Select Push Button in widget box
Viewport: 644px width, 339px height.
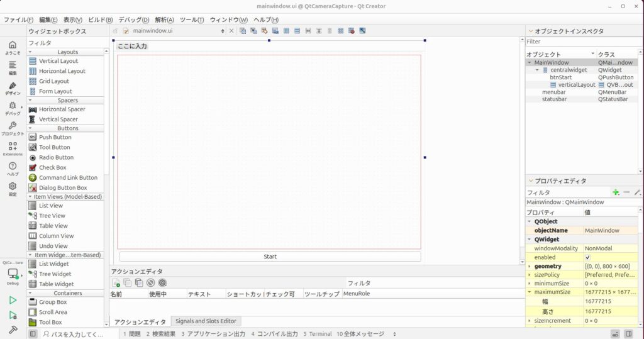pyautogui.click(x=55, y=137)
